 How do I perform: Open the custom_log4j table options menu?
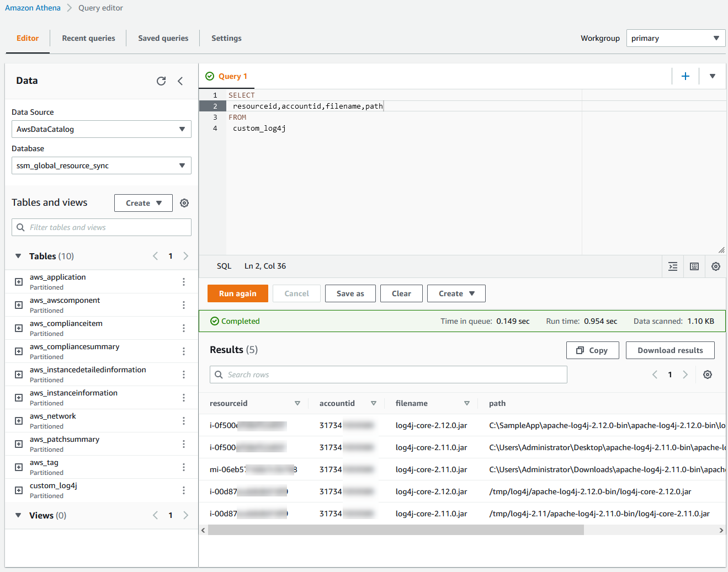pos(184,490)
